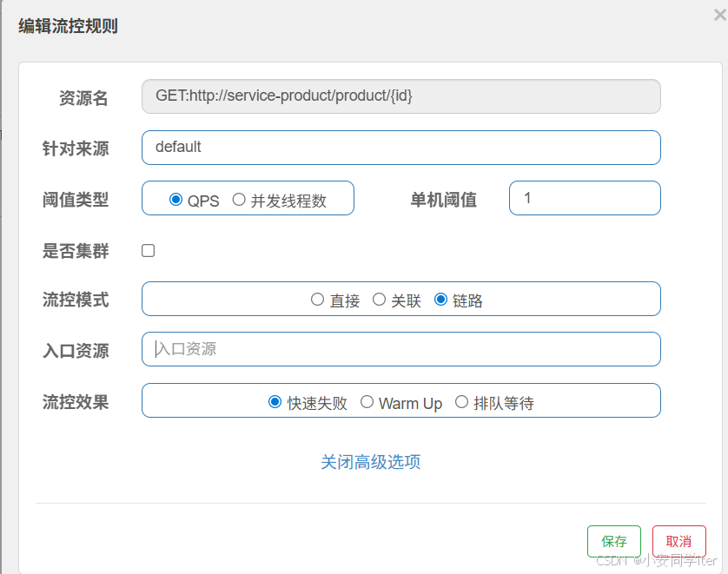The width and height of the screenshot is (728, 574).
Task: Collapse options via 关闭高级选项 link
Action: (x=370, y=462)
